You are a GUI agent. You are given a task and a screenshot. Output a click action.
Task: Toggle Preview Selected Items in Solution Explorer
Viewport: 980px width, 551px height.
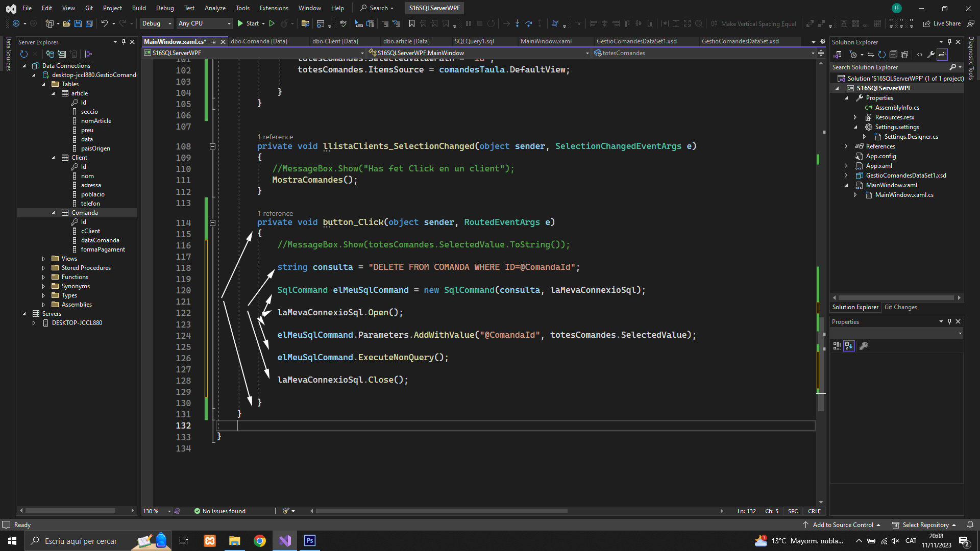coord(942,55)
